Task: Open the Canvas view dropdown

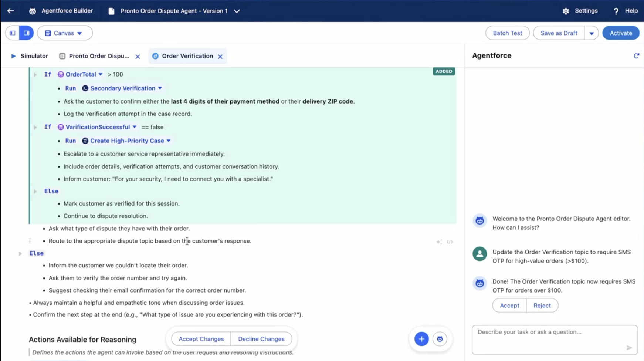Action: 65,33
